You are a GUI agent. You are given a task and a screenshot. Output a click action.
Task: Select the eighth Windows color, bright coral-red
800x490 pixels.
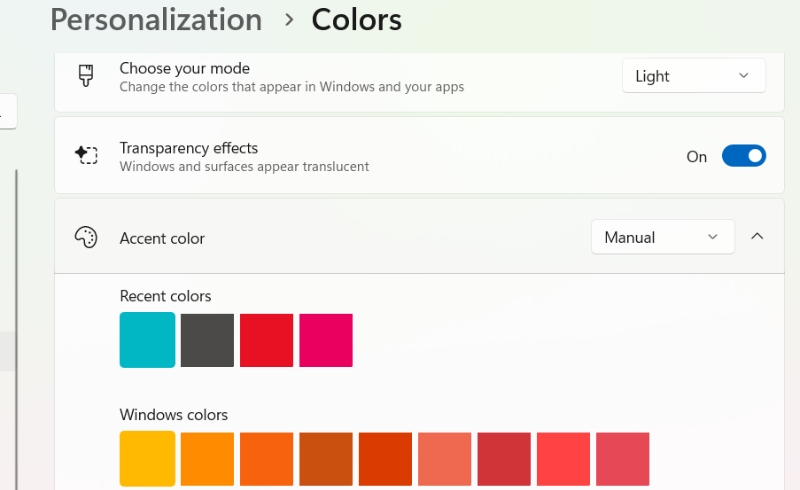click(x=563, y=459)
